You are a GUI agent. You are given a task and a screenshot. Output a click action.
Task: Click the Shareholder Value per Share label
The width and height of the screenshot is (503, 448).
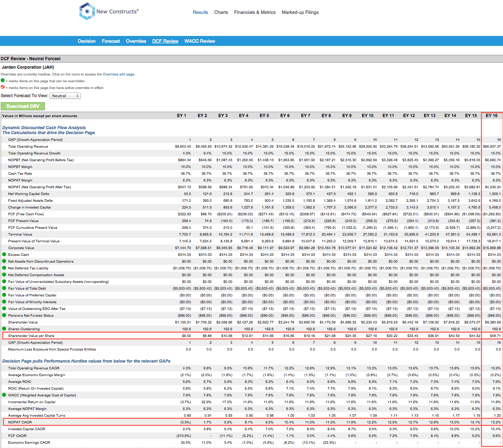point(31,336)
